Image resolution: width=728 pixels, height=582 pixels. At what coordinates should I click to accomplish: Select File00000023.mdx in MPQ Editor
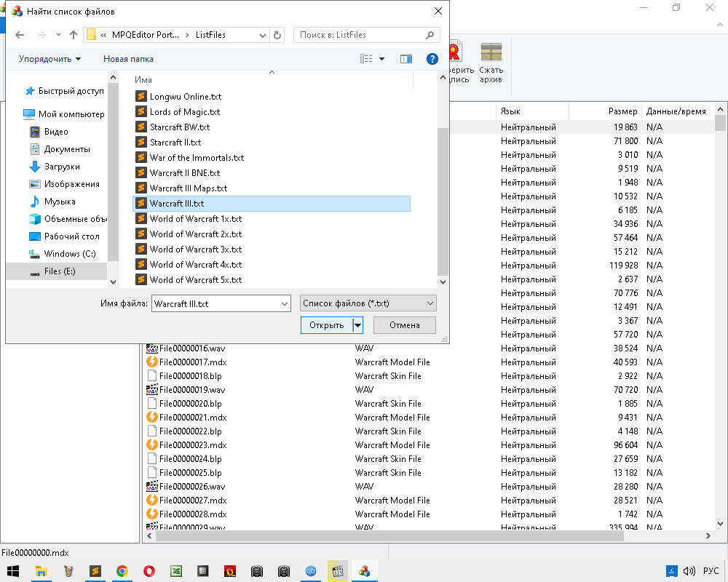click(193, 445)
